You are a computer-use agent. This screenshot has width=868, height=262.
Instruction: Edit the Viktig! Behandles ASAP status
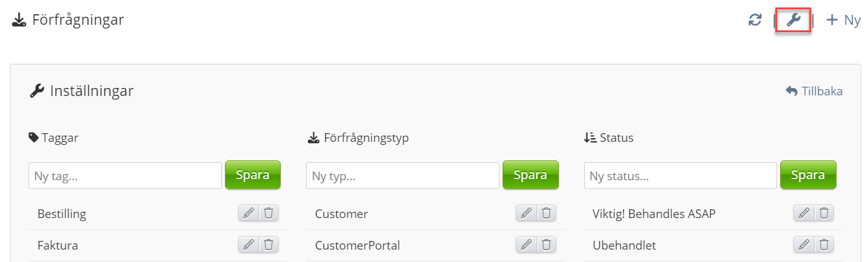coord(804,213)
